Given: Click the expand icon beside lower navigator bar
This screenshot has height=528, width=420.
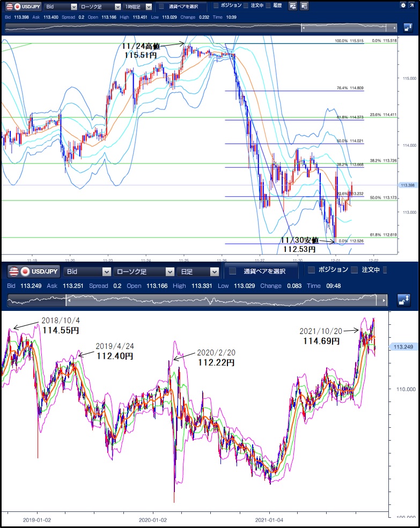Looking at the screenshot, I should pyautogui.click(x=404, y=300).
